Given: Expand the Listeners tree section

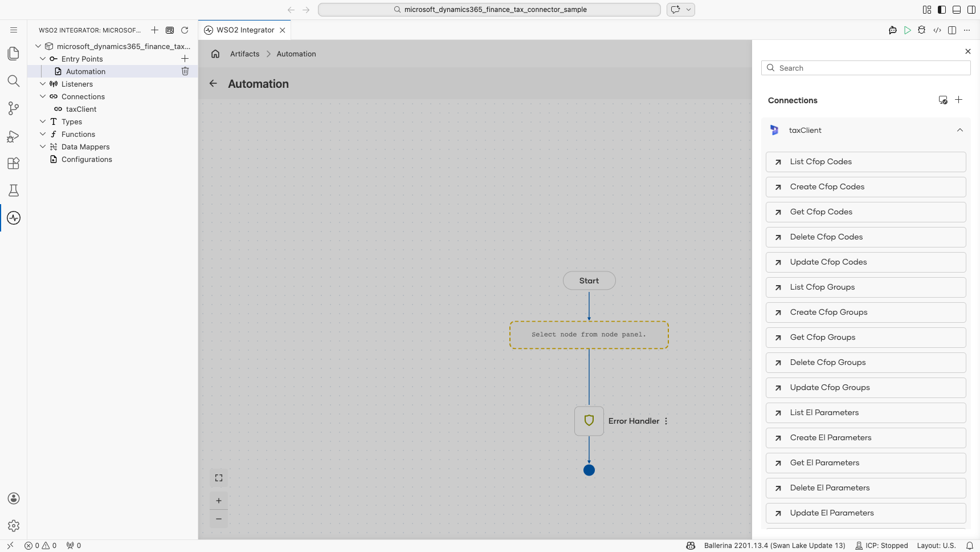Looking at the screenshot, I should tap(43, 84).
